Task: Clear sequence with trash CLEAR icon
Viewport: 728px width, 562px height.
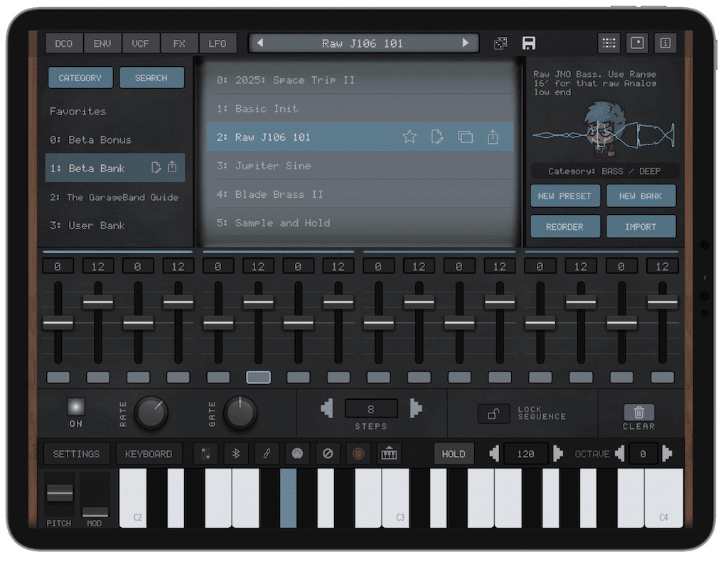Action: coord(639,412)
